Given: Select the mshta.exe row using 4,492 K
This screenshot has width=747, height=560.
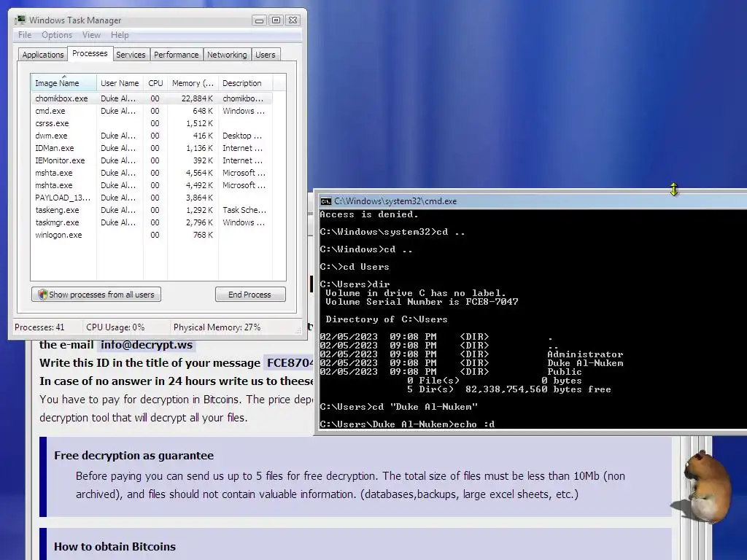Looking at the screenshot, I should tap(152, 185).
